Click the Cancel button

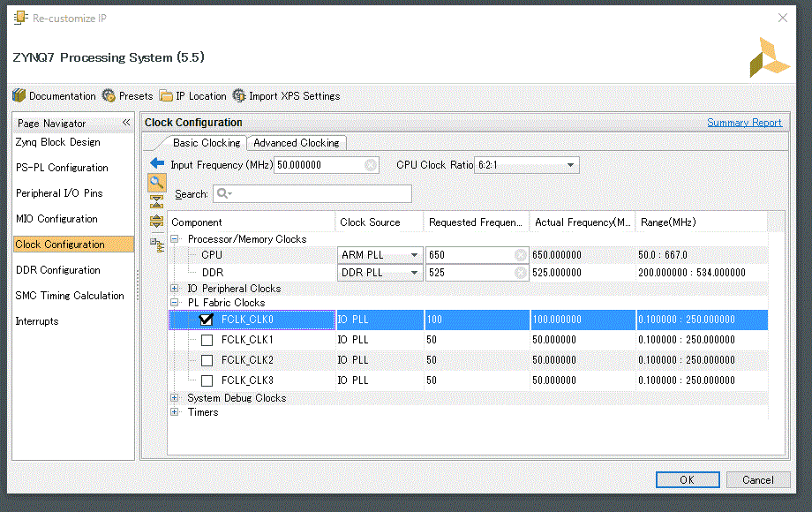coord(757,480)
